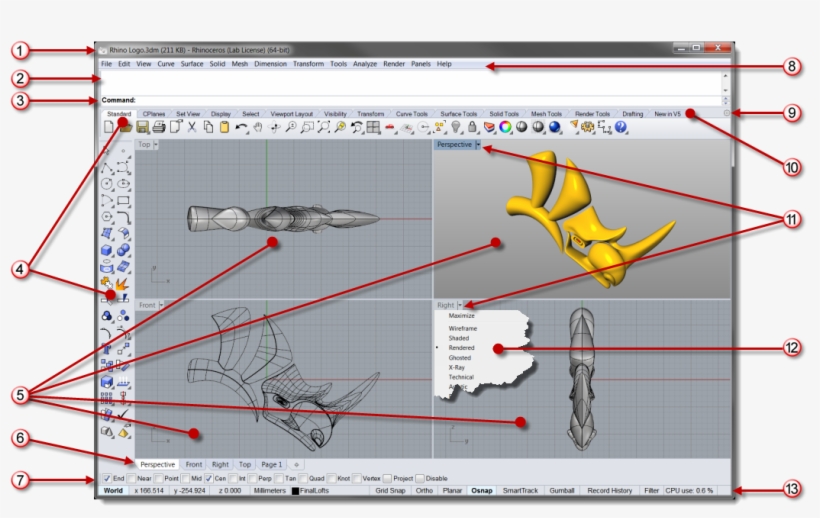Select the Circle tool in left sidebar
This screenshot has width=820, height=518.
pos(107,184)
